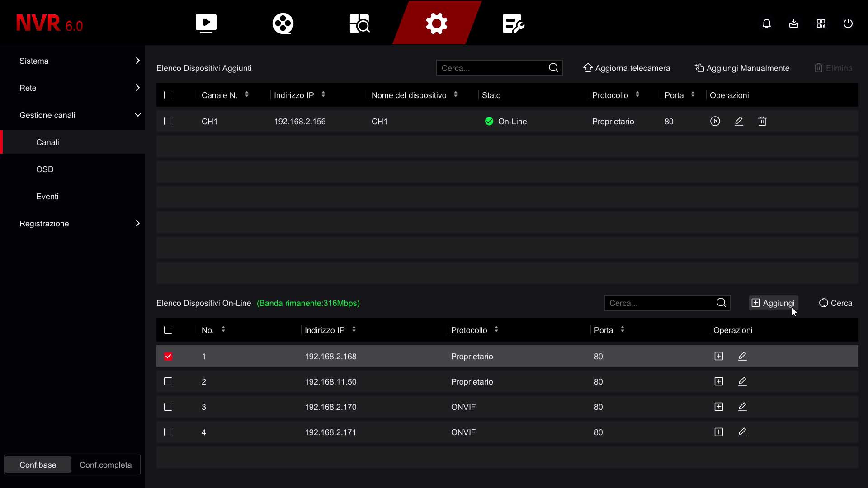Screen dimensions: 868x488
Task: Add device 192.168.2.170 with plus icon
Action: (719, 407)
